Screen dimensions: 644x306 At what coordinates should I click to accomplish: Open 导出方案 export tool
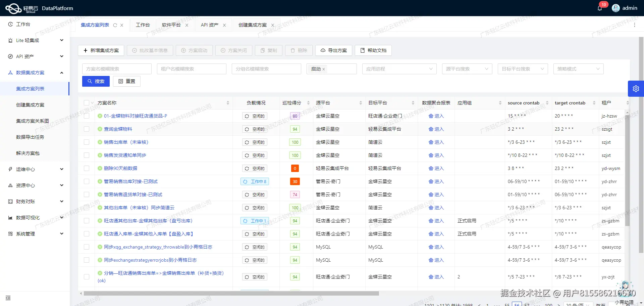(x=333, y=50)
